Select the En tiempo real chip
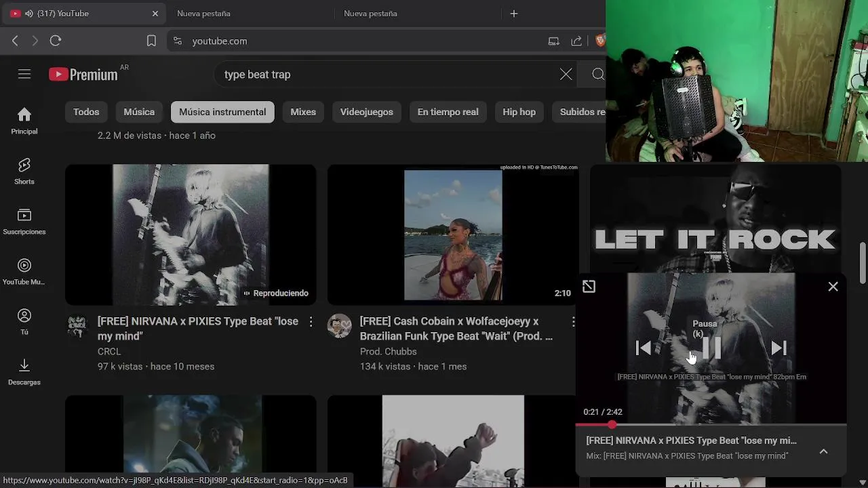Screen dimensions: 868x488 pyautogui.click(x=448, y=112)
